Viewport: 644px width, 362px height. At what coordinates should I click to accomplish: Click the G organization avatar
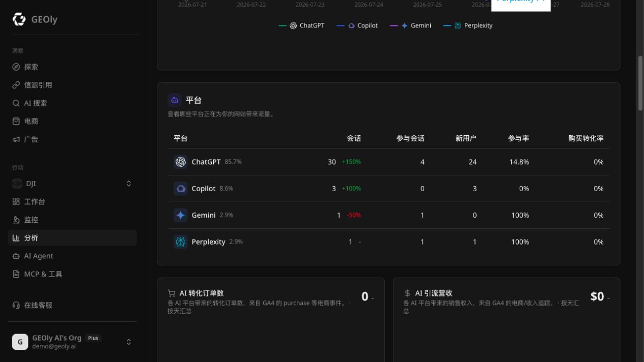(x=20, y=342)
